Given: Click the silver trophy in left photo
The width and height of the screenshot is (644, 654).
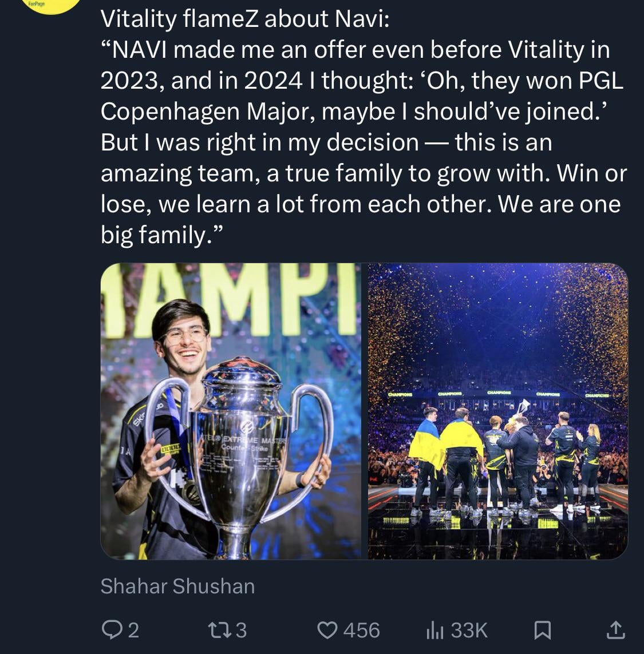Looking at the screenshot, I should (240, 446).
